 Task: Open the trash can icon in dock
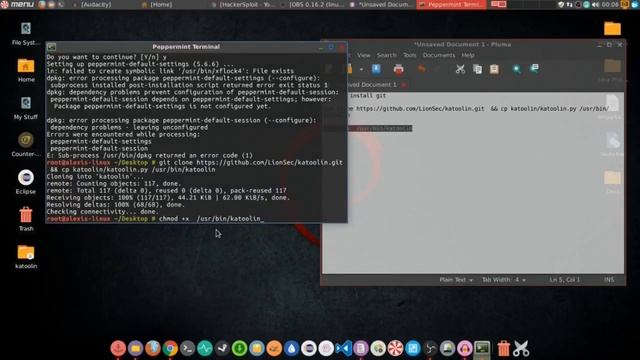point(503,348)
